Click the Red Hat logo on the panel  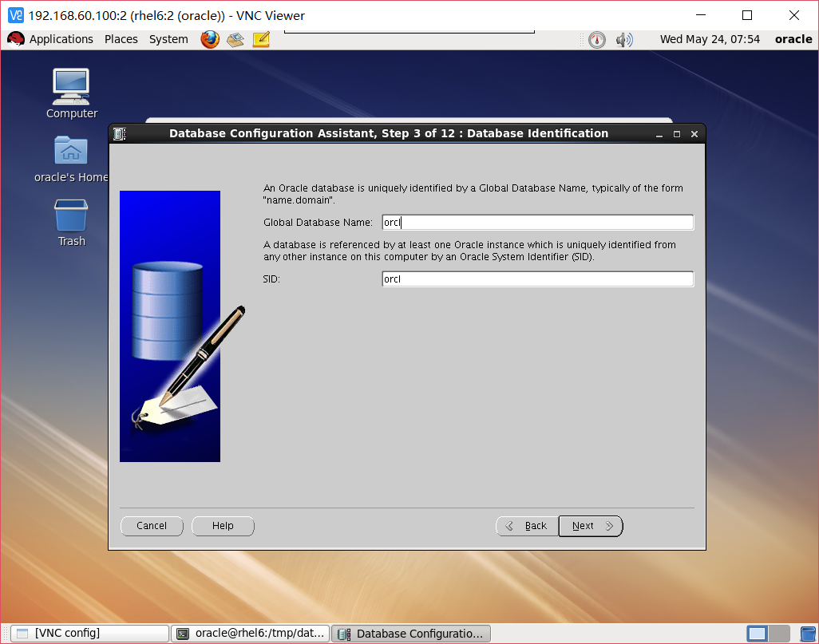16,38
